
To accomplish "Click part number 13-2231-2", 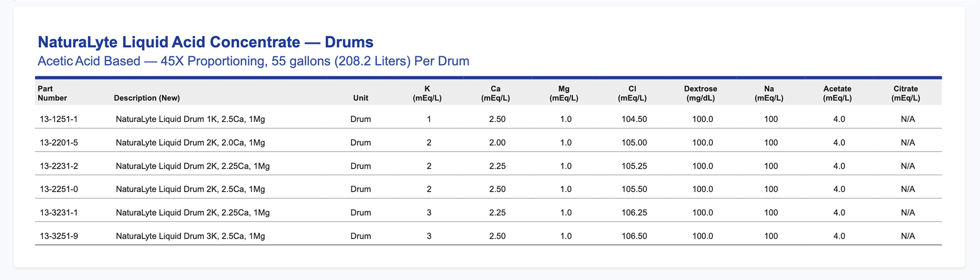I will pos(59,166).
